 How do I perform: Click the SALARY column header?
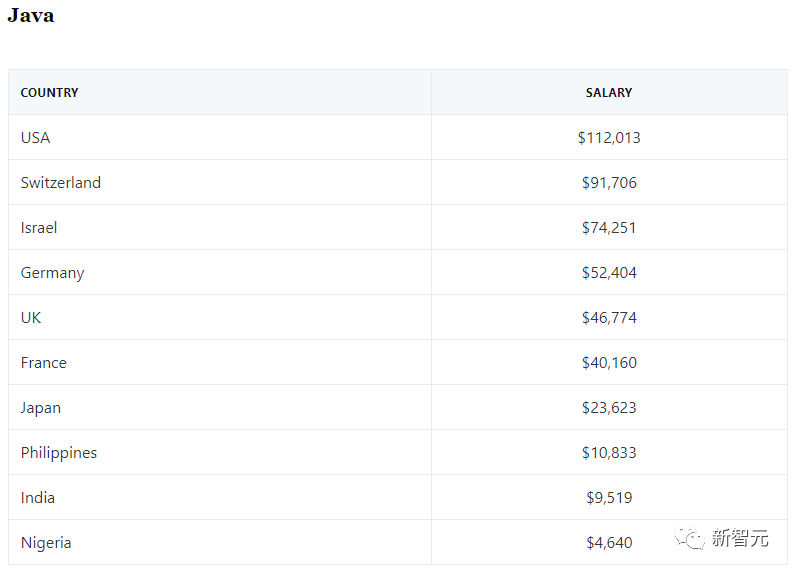[x=609, y=93]
